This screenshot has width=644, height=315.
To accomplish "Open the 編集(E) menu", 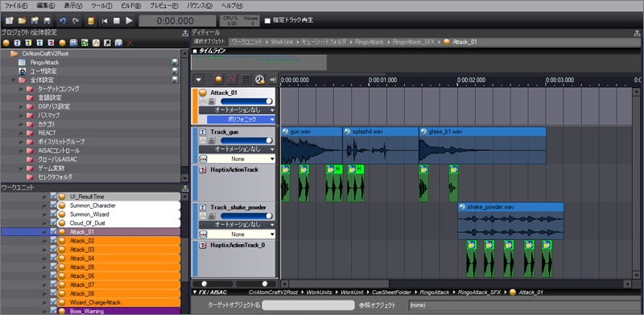I will tap(45, 6).
